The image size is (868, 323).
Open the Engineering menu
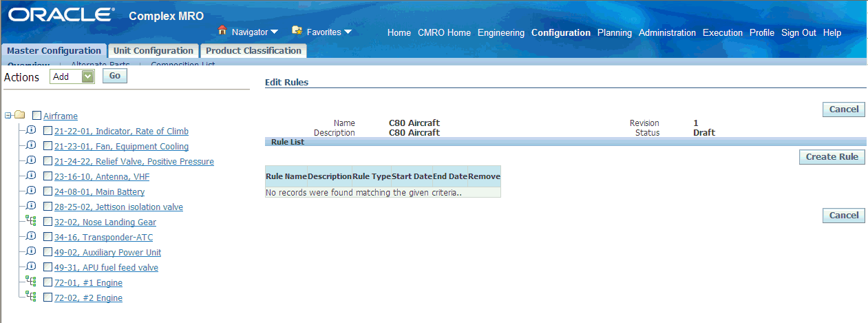coord(501,32)
